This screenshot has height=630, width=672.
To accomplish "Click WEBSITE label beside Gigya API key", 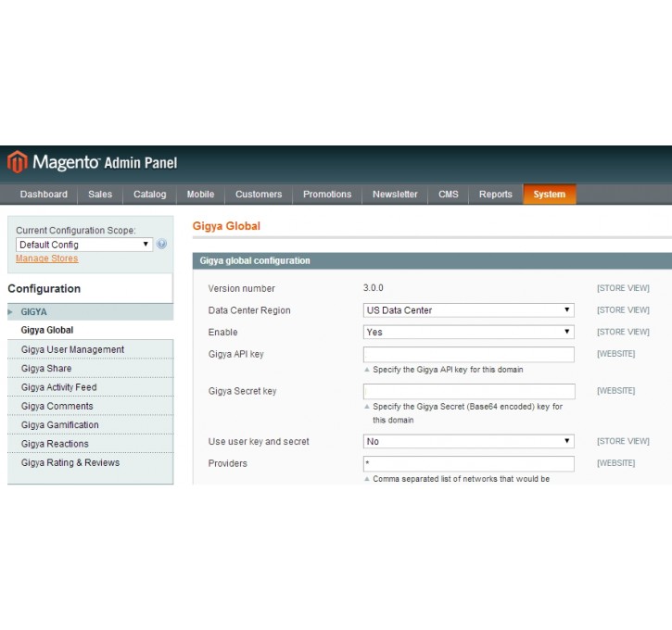I will [x=615, y=354].
